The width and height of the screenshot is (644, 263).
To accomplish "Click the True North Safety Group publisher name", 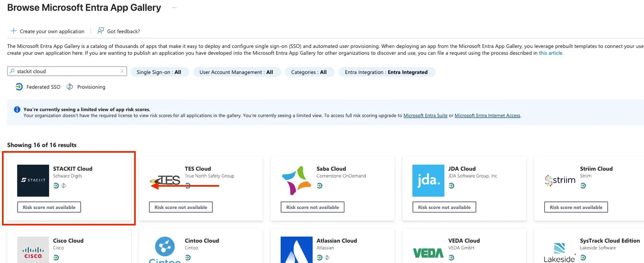I will tap(209, 176).
